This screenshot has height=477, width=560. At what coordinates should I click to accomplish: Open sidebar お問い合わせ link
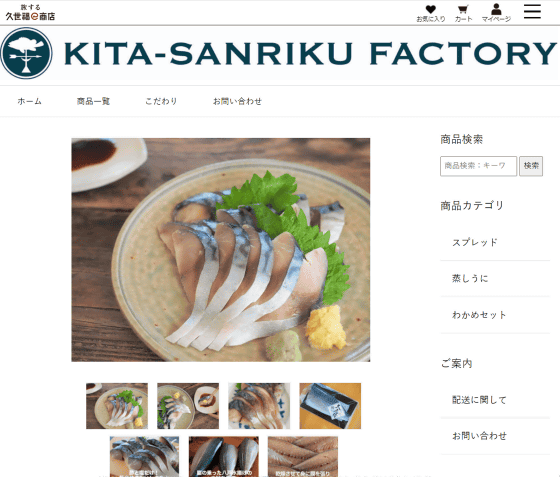point(495,436)
